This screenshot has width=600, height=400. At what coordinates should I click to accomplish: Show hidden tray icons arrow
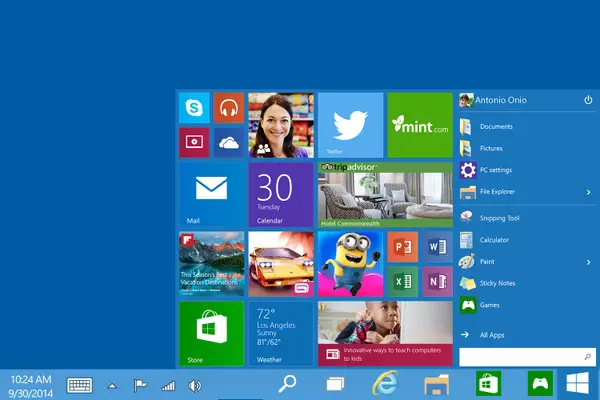[112, 386]
